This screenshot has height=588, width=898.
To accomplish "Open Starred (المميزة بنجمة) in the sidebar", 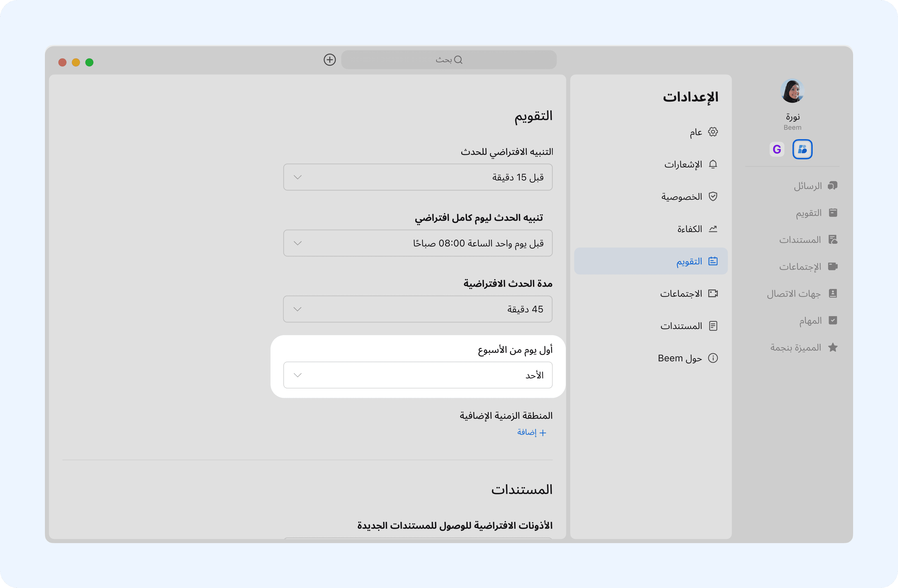I will [x=804, y=347].
